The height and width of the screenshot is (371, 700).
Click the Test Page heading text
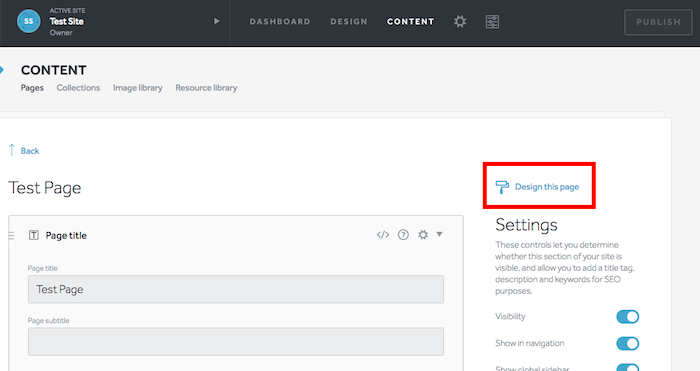coord(45,188)
